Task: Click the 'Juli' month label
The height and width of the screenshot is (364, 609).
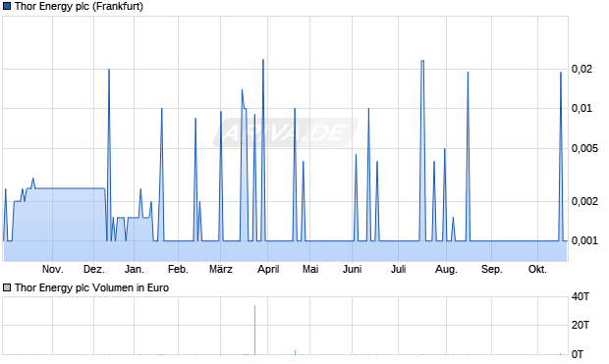Action: [x=398, y=269]
